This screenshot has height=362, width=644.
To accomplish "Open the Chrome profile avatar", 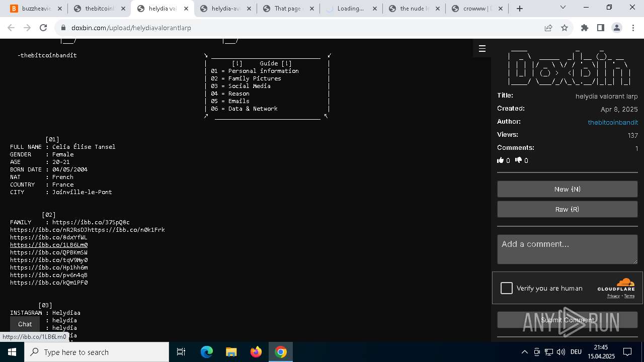I will (617, 28).
